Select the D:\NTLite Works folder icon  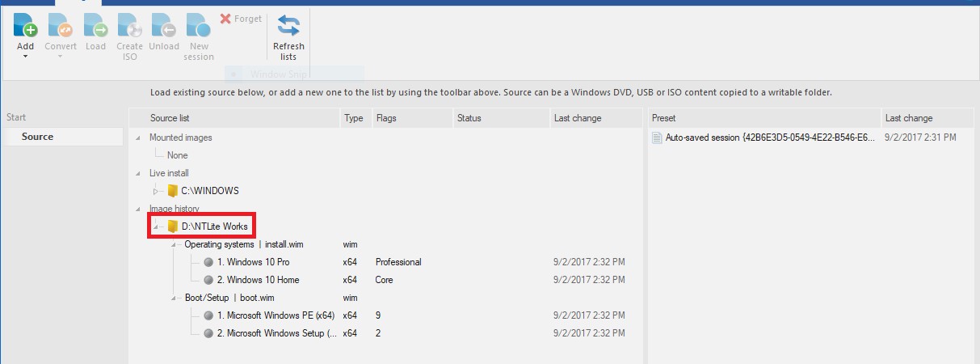pos(172,226)
